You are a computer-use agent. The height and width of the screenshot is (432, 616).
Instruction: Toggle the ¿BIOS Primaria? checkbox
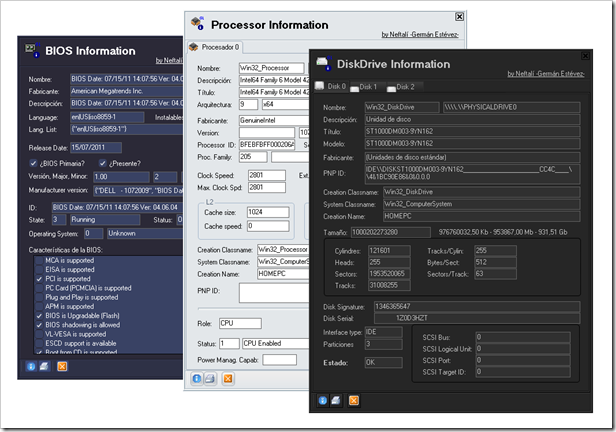33,163
